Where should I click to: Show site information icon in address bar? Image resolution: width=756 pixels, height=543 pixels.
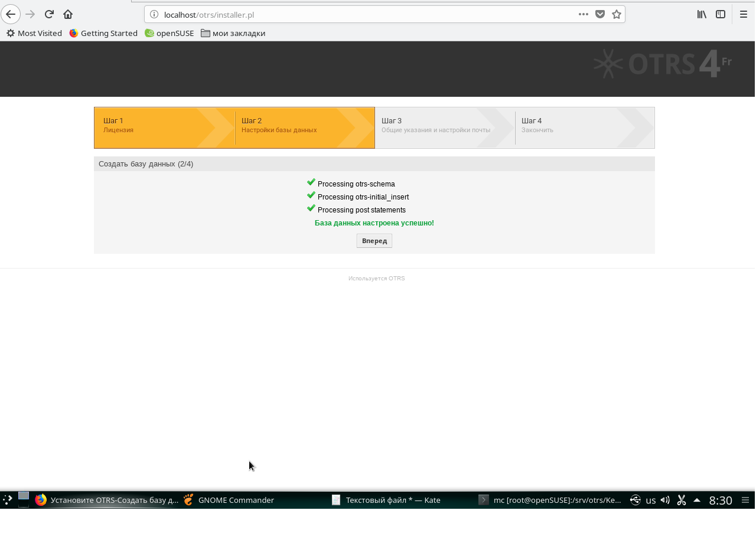pos(154,14)
